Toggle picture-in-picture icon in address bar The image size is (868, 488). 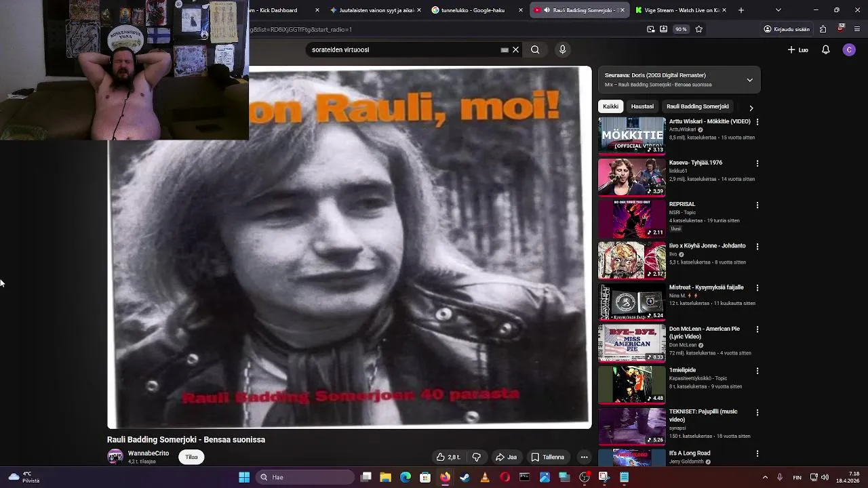pos(651,29)
